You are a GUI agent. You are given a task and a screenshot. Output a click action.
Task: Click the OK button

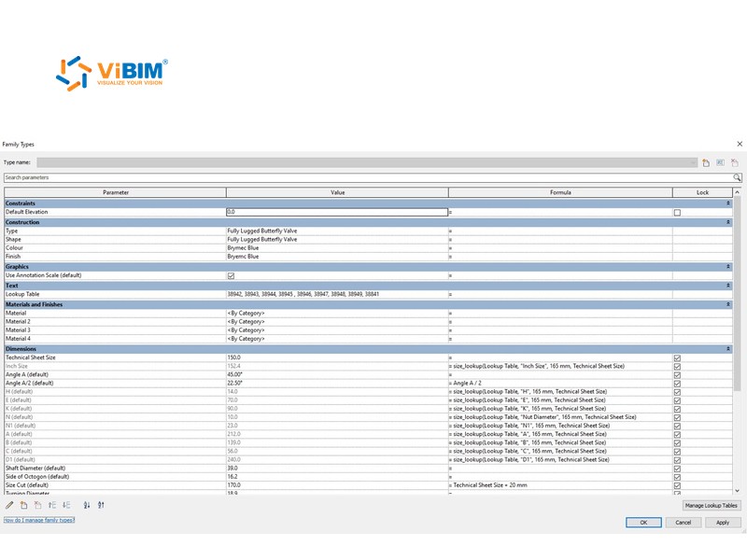[x=643, y=523]
